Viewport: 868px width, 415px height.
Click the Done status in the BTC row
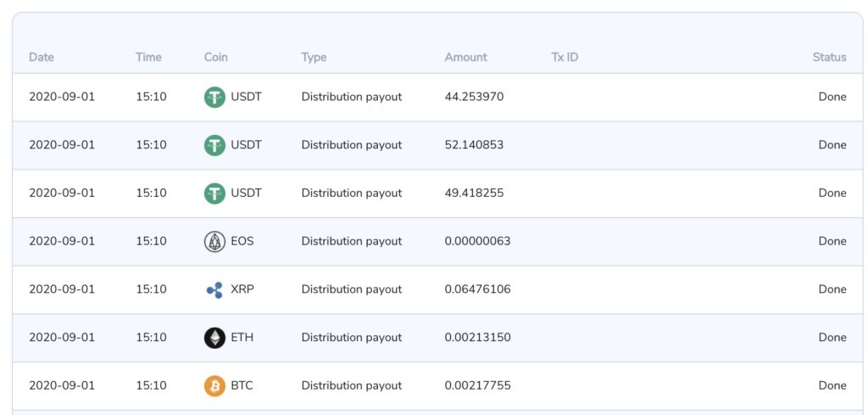pyautogui.click(x=832, y=385)
